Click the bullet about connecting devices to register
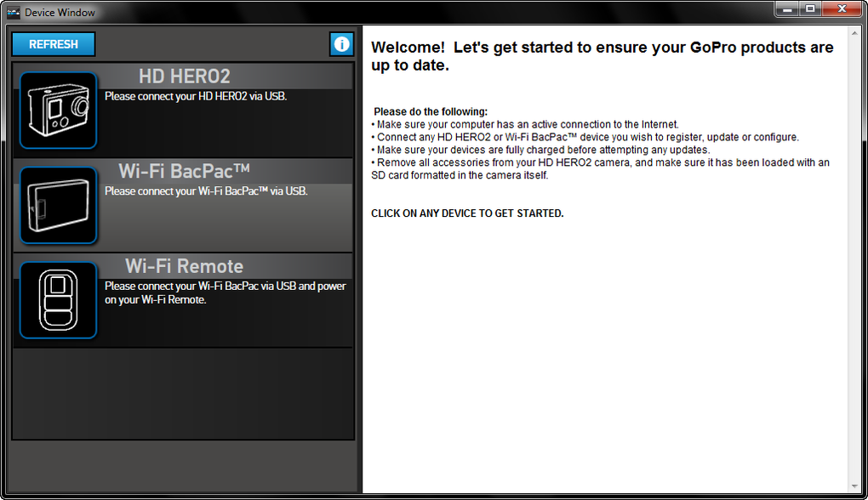Screen dimensions: 868x500 (585, 137)
